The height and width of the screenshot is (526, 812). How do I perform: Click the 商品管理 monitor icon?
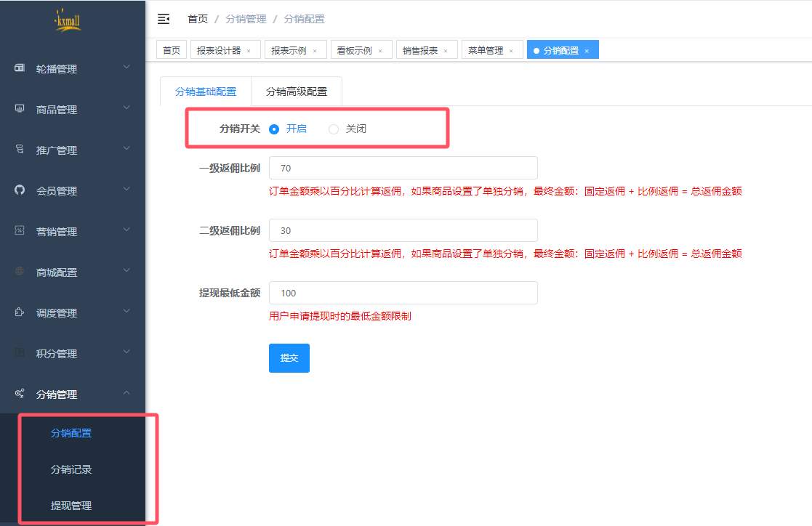click(x=20, y=109)
